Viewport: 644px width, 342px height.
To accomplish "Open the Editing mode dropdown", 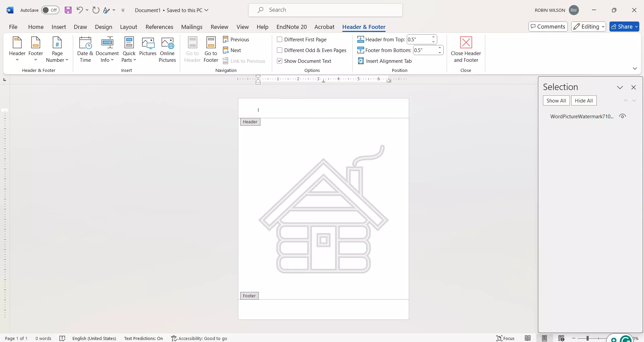I will [588, 27].
